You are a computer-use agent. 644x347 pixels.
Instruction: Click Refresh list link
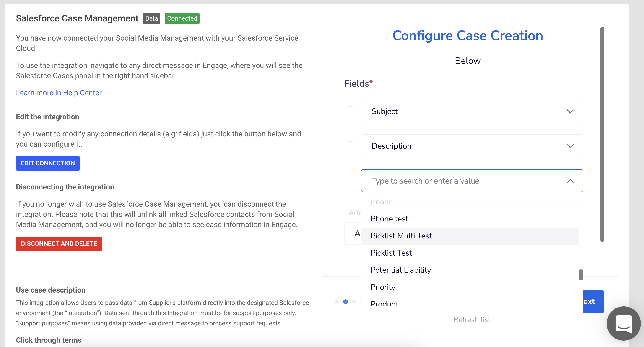pyautogui.click(x=472, y=319)
